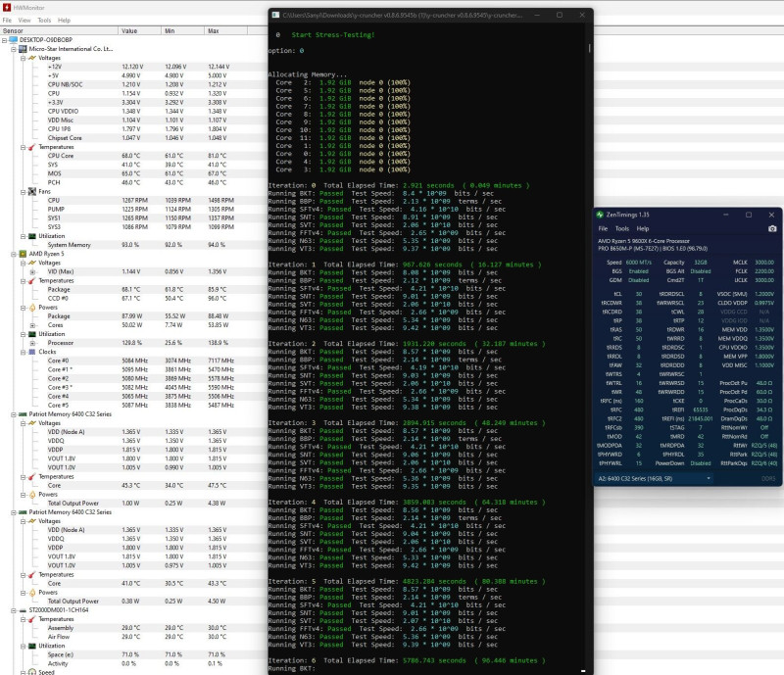The width and height of the screenshot is (784, 675).
Task: Click the ZenTimings camera screenshot icon
Action: click(x=772, y=228)
